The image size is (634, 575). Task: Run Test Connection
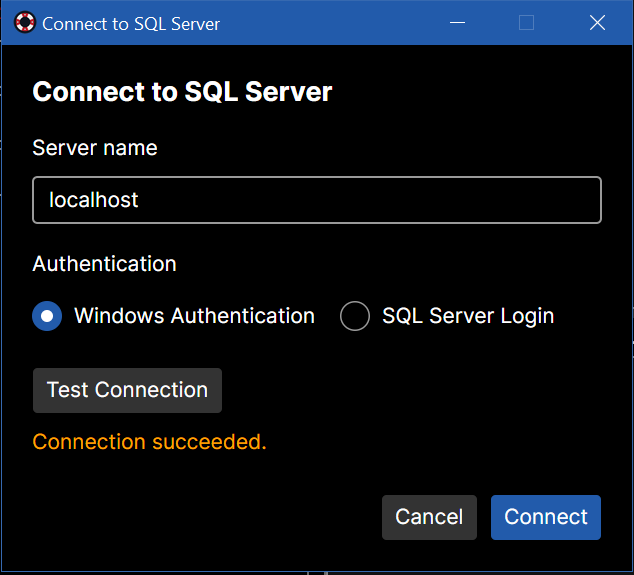pos(127,390)
